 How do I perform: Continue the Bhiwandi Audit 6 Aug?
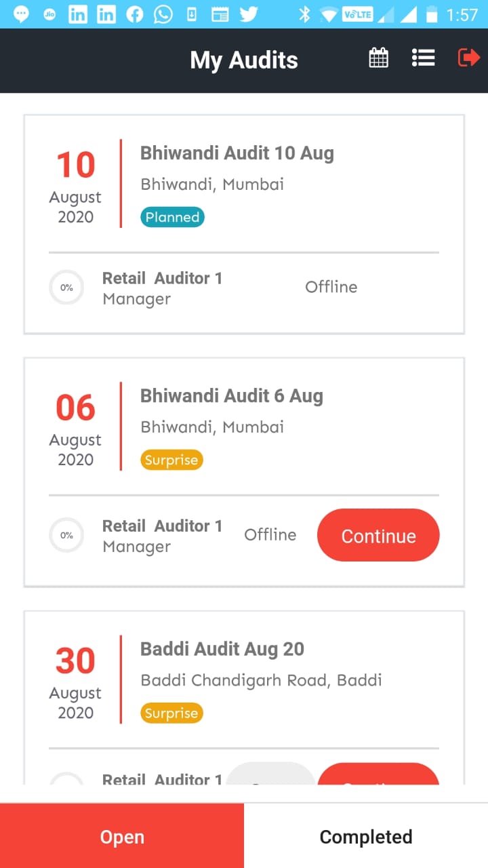coord(378,536)
